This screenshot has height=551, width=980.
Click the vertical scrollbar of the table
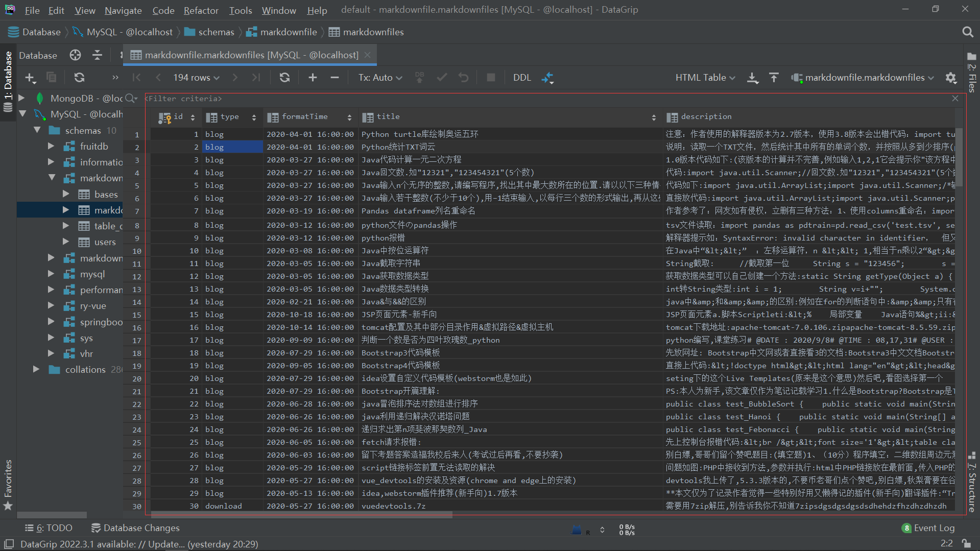[x=959, y=157]
